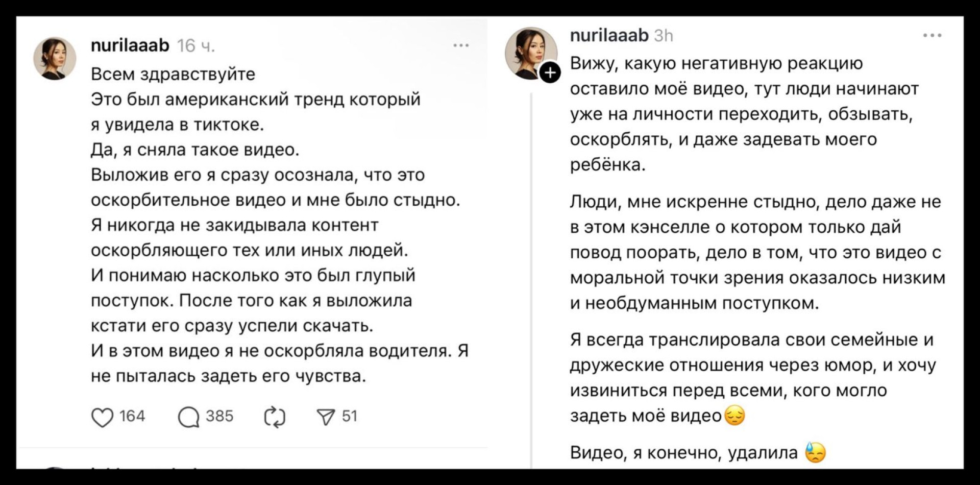Image resolution: width=980 pixels, height=485 pixels.
Task: Click the line "Видео, я конечно, удалила"
Action: (x=684, y=453)
